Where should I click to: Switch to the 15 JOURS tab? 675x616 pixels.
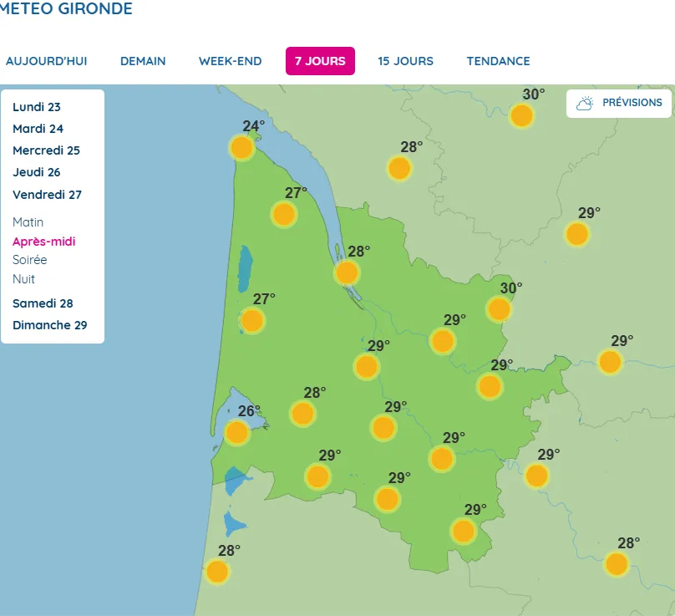405,61
